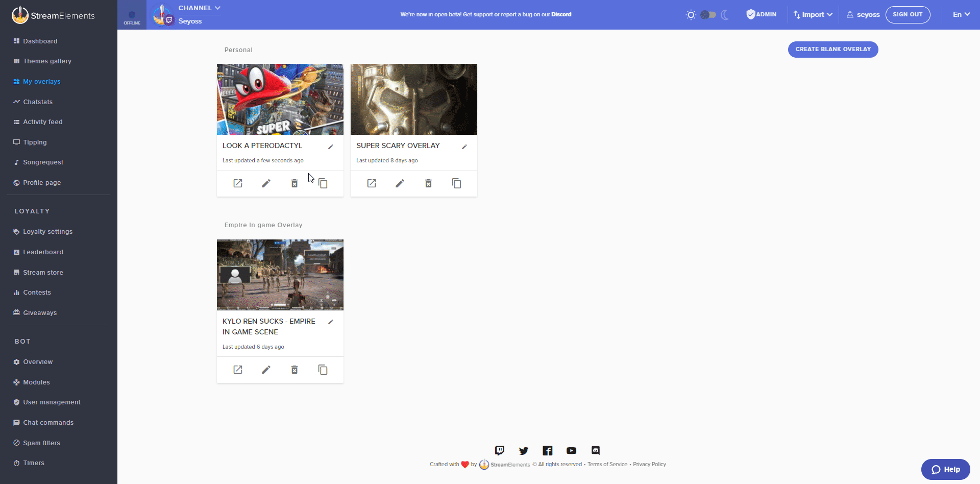Click the sun light-mode icon
The width and height of the screenshot is (980, 484).
pyautogui.click(x=691, y=15)
